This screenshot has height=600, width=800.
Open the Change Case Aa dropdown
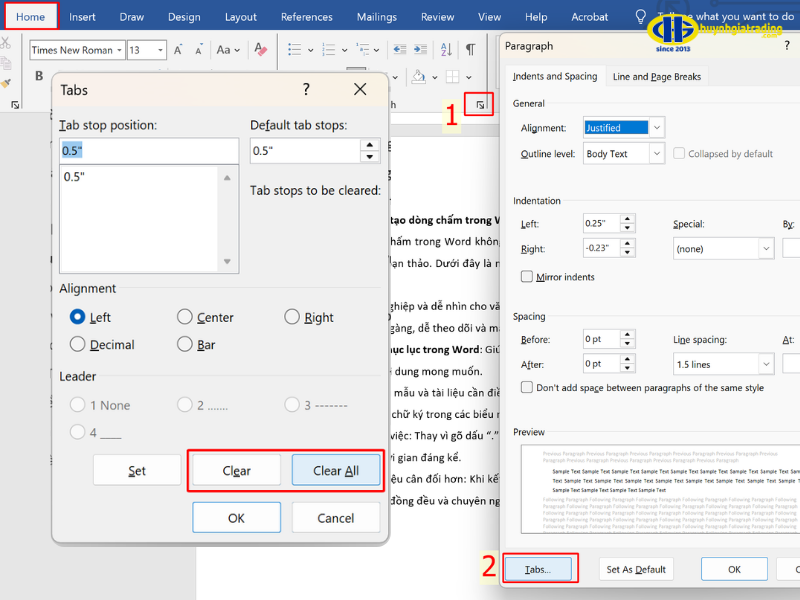(x=228, y=49)
